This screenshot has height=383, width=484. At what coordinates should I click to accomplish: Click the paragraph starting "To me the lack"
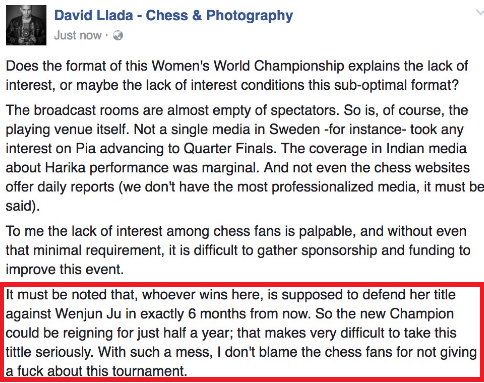238,250
